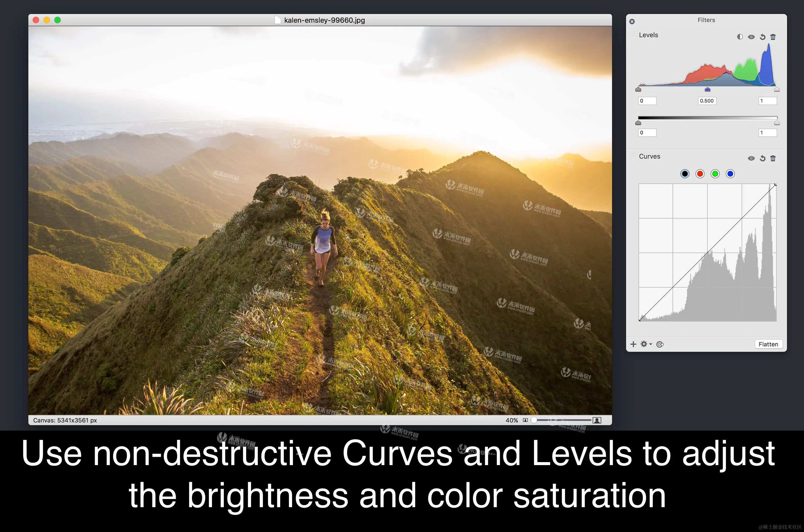Hide the Curves filter with eye icon
The image size is (804, 532).
click(x=751, y=158)
